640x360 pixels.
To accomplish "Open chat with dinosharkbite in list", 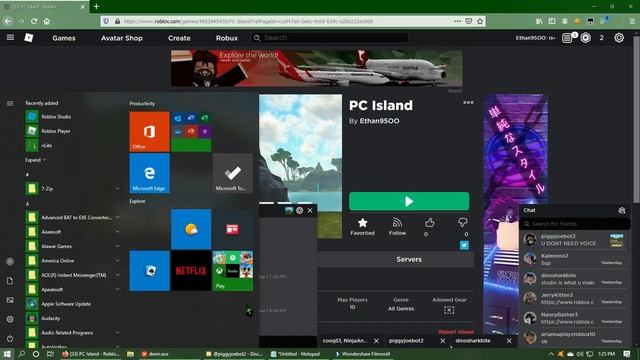I will pyautogui.click(x=575, y=279).
